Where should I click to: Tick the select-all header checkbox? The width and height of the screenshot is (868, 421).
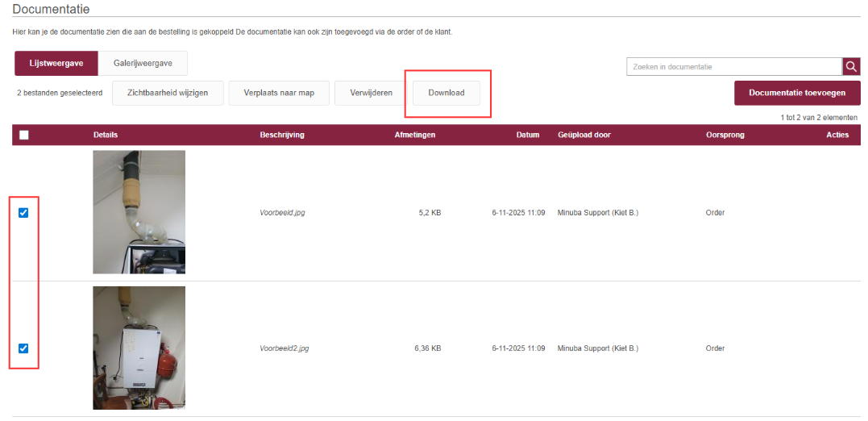point(23,135)
